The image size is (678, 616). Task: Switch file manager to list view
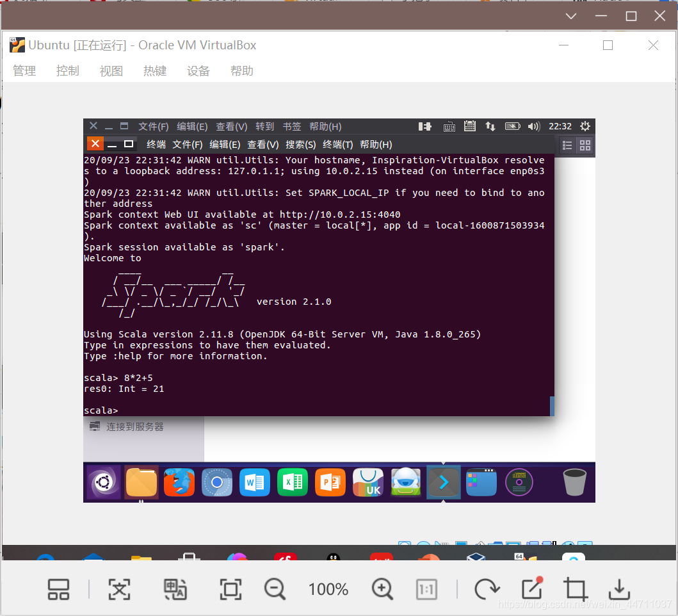click(x=567, y=145)
